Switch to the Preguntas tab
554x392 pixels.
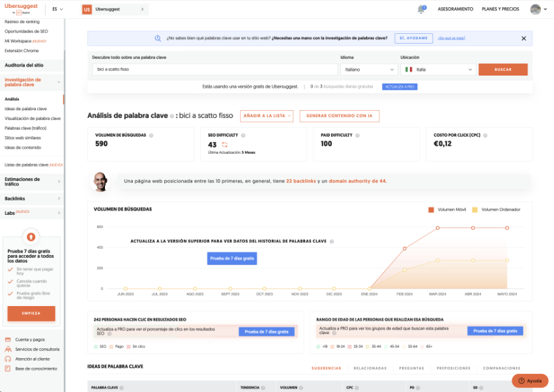[411, 369]
